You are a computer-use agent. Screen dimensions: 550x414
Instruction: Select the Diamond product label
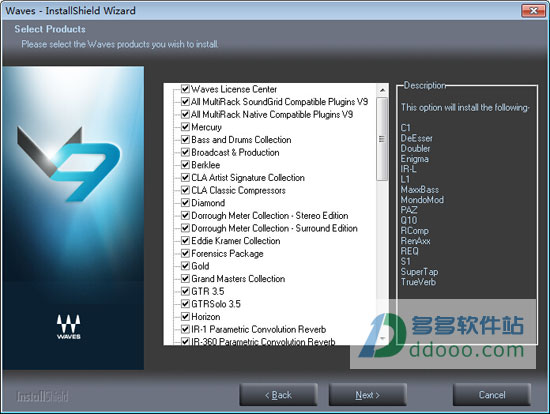[x=208, y=203]
